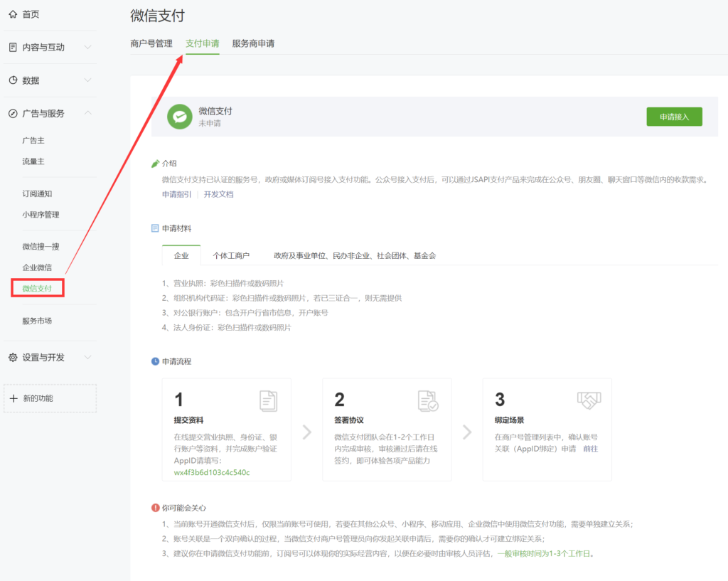Click the green 申请接入 button
Screen dimensions: 728x581
click(674, 117)
